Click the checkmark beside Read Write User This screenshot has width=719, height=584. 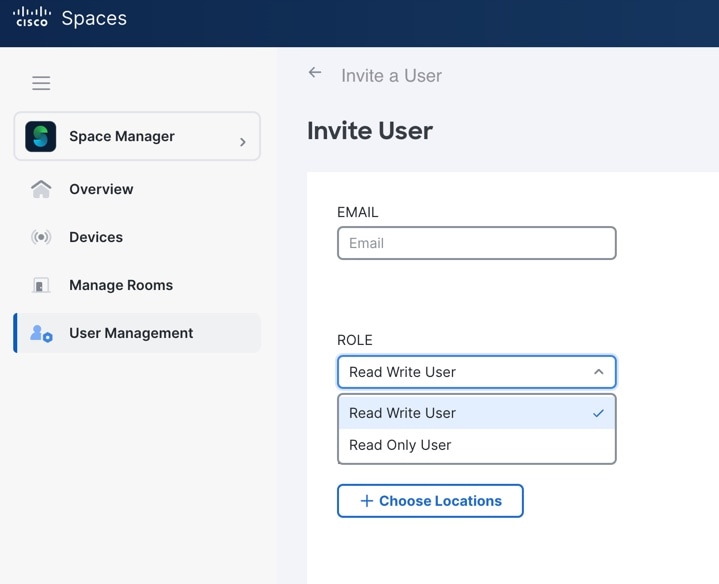pos(598,413)
